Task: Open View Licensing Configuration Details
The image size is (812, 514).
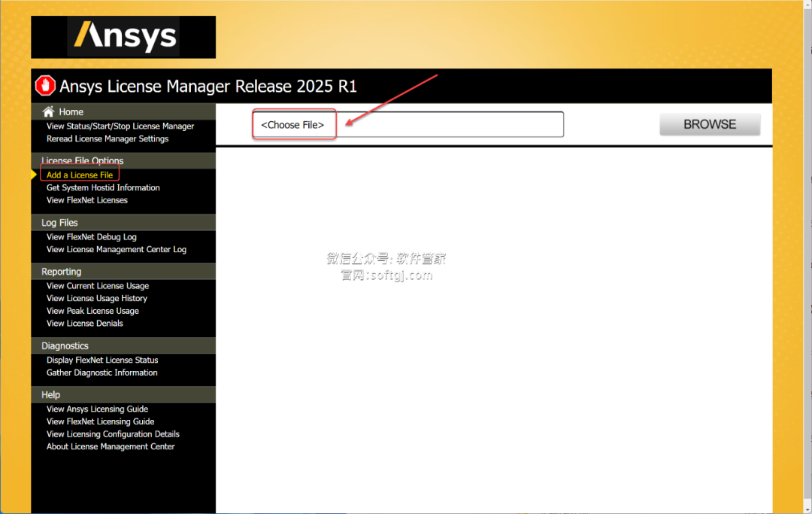Action: point(113,434)
